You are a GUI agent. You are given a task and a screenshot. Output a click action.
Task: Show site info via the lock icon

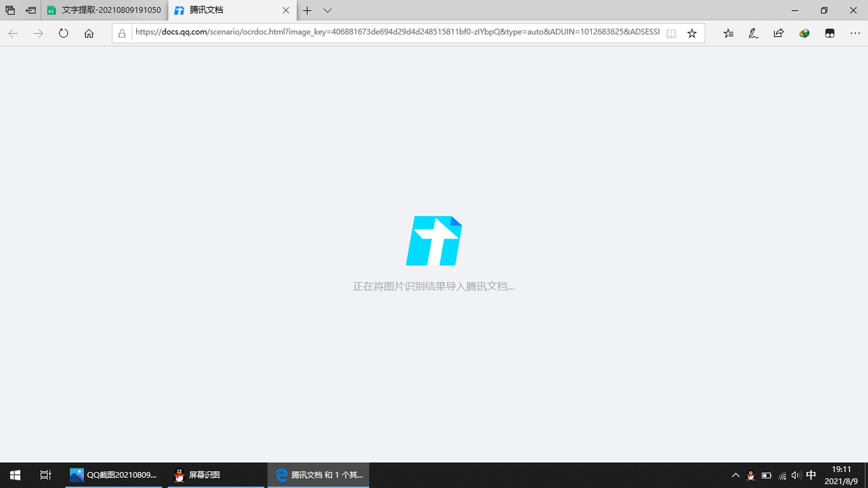tap(122, 33)
